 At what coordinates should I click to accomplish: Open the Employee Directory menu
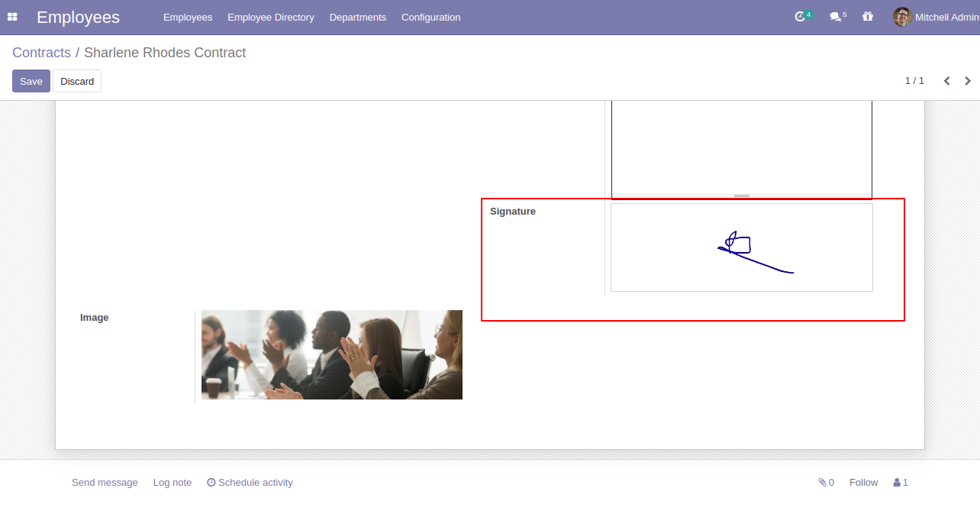point(271,17)
